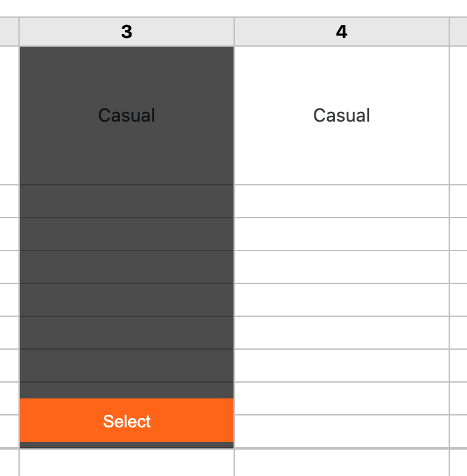
Task: Click fifth dark row below Casual in column 3
Action: [x=127, y=333]
